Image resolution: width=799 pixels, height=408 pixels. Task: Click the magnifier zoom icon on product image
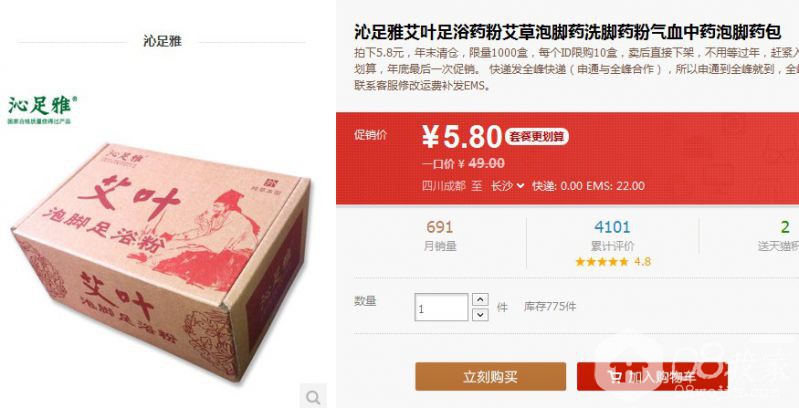click(313, 396)
